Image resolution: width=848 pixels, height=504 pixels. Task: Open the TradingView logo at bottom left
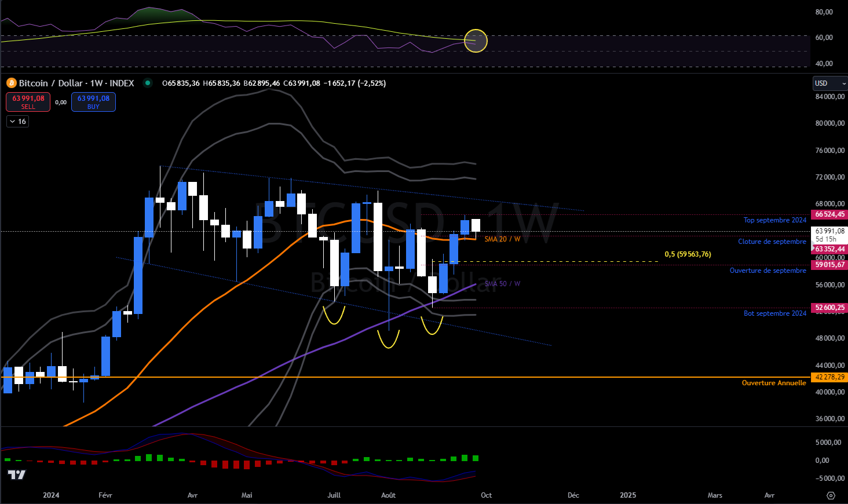pyautogui.click(x=17, y=474)
